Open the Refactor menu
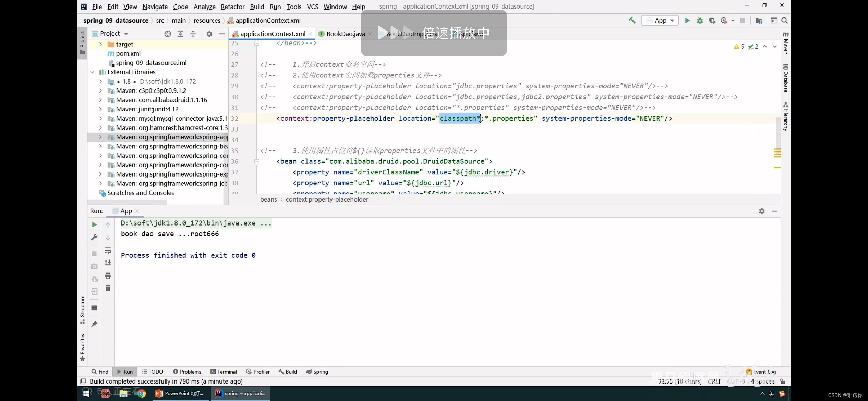The height and width of the screenshot is (401, 868). pyautogui.click(x=232, y=7)
